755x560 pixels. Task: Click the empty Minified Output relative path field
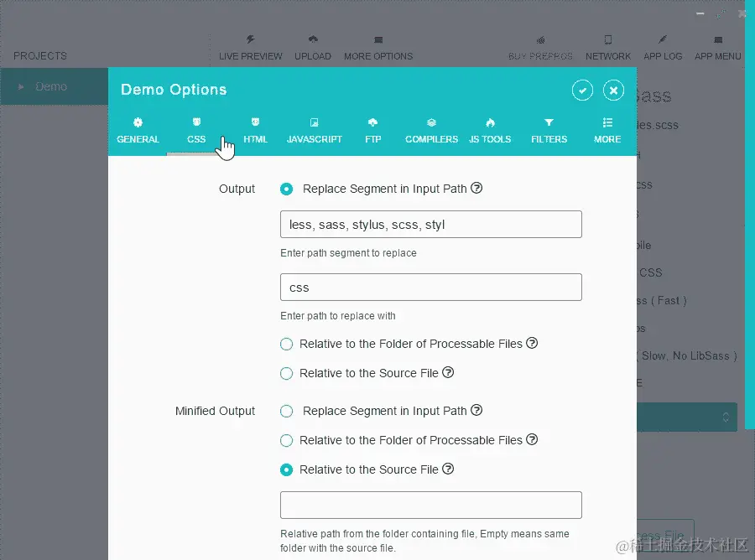431,506
